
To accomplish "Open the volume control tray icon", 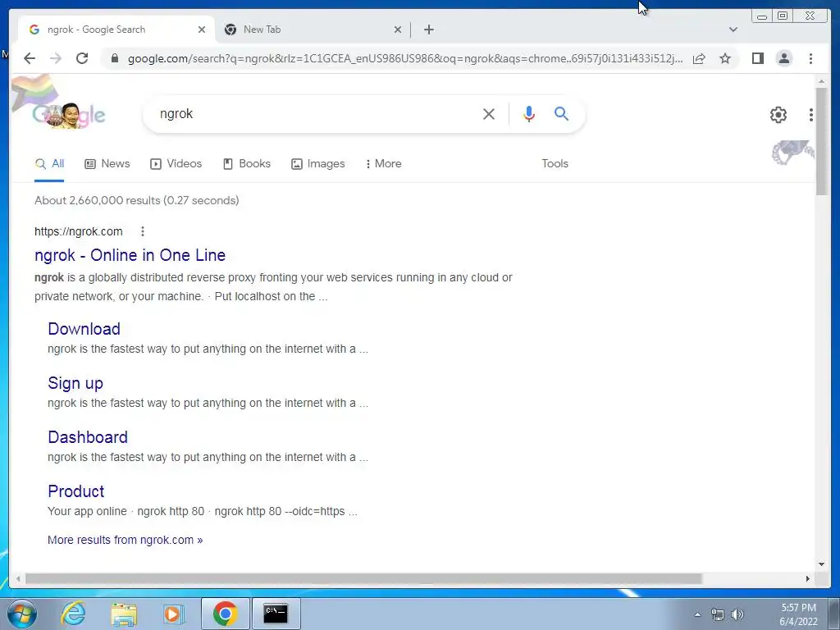I will [737, 614].
